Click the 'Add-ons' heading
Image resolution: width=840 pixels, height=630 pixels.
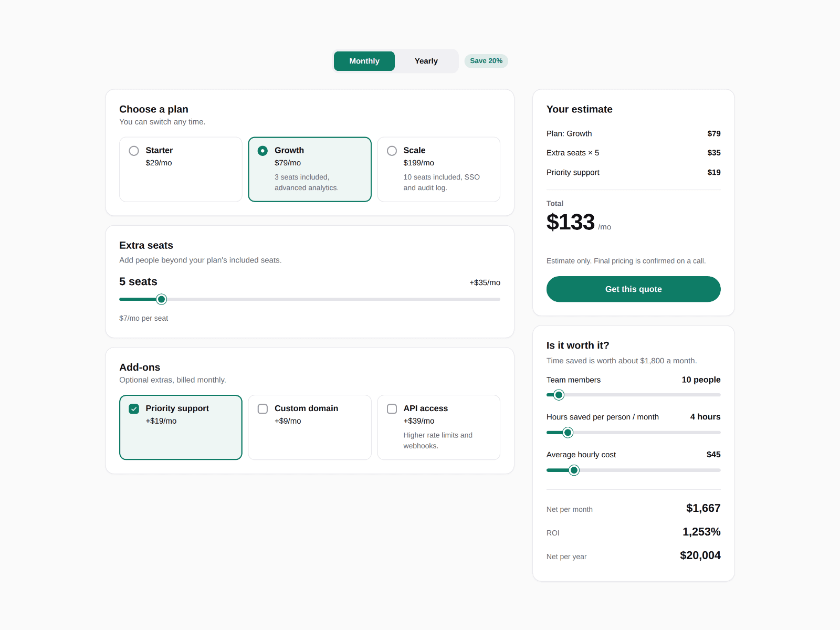point(140,367)
